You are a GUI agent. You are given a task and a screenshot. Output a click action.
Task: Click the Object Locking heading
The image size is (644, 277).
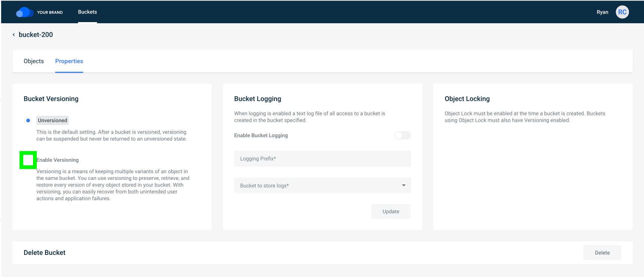[x=467, y=99]
